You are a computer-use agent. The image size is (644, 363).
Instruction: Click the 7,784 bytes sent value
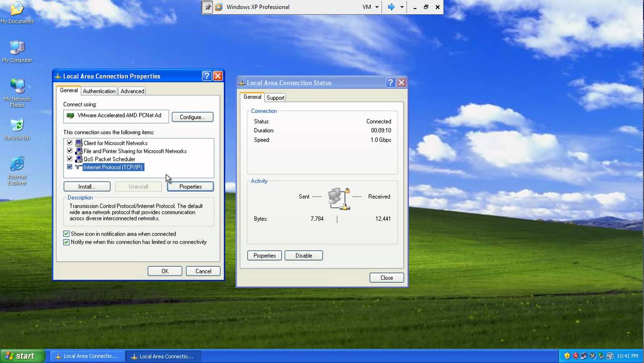pyautogui.click(x=317, y=219)
